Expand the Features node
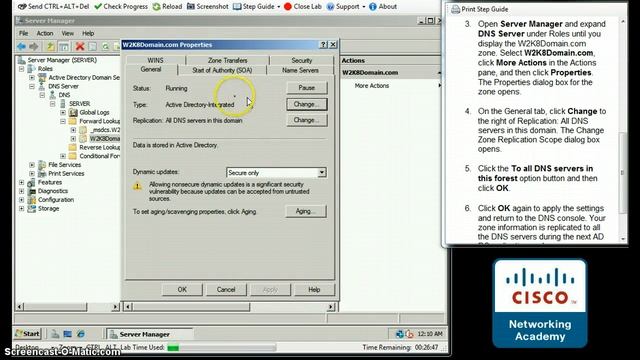 (22, 182)
